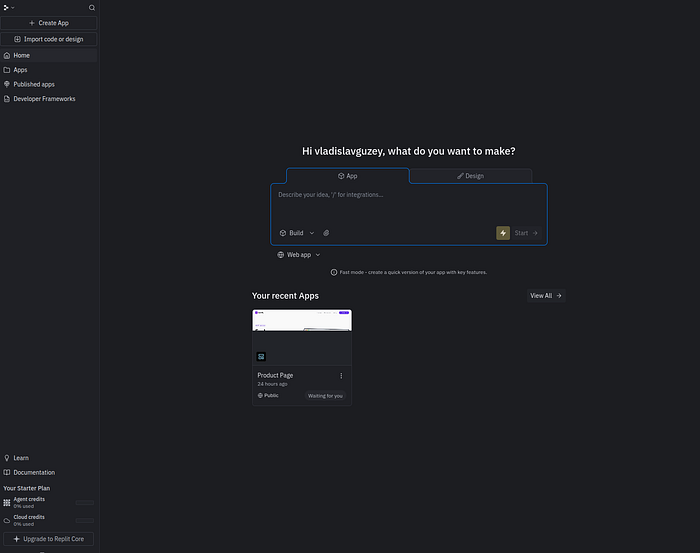Click the Fast mode description text
Viewport: 700px width, 553px height.
[413, 272]
